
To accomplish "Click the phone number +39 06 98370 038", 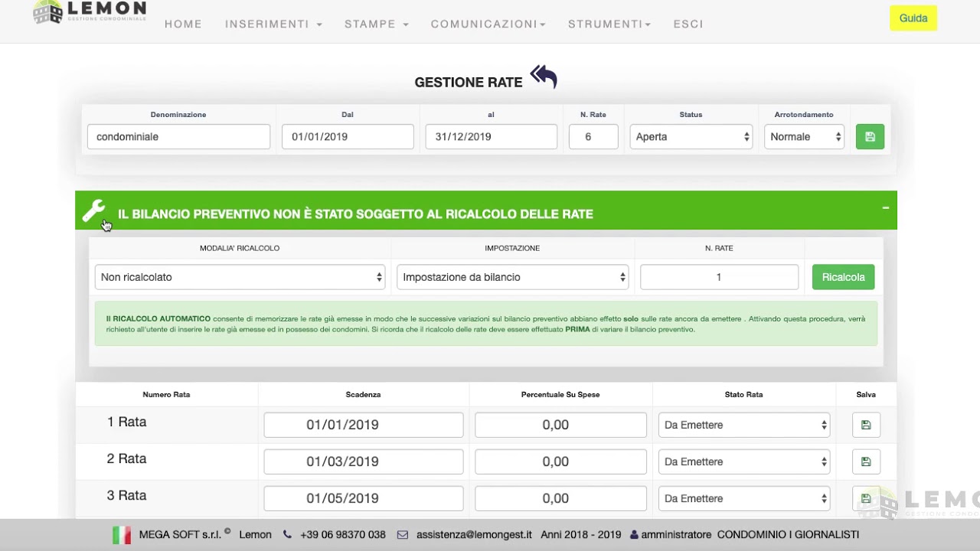I will (343, 535).
